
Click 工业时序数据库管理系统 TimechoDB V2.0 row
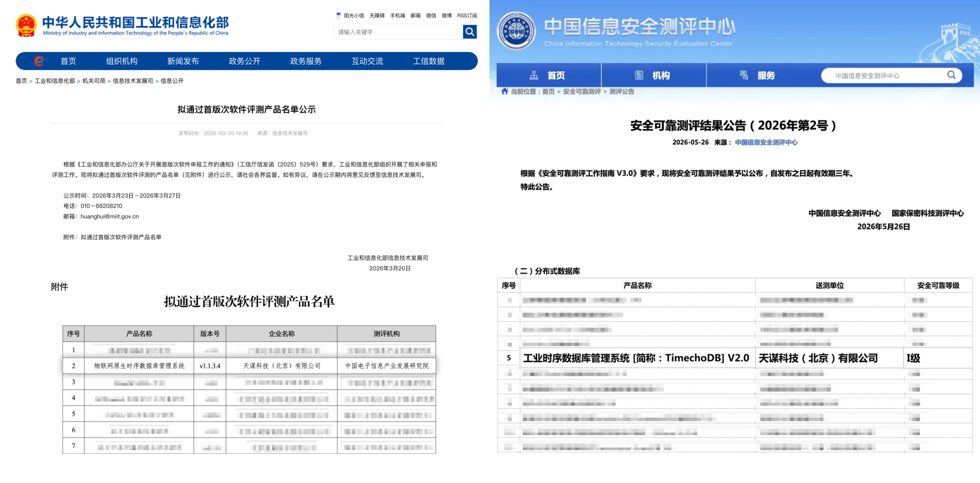[735, 358]
